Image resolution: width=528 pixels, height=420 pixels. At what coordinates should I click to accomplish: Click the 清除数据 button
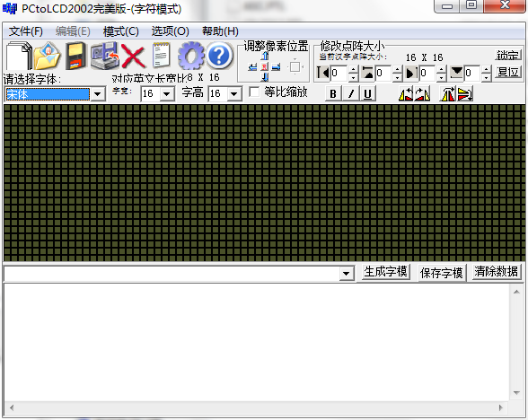pyautogui.click(x=496, y=272)
